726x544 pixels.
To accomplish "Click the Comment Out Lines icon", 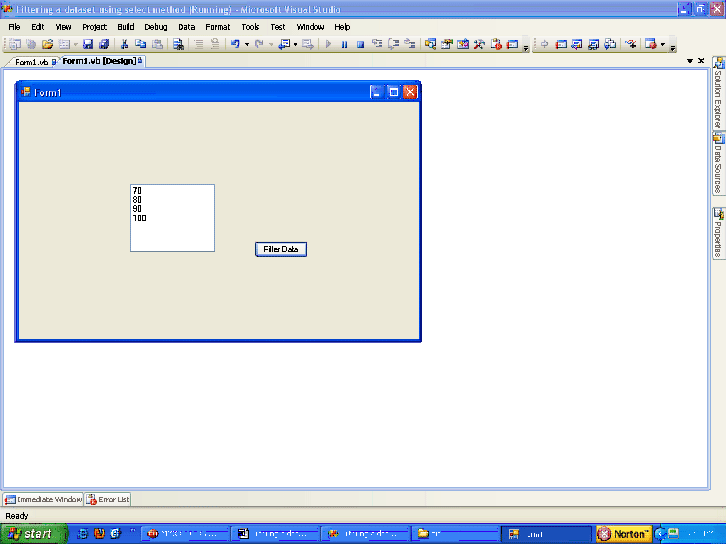I will point(199,44).
